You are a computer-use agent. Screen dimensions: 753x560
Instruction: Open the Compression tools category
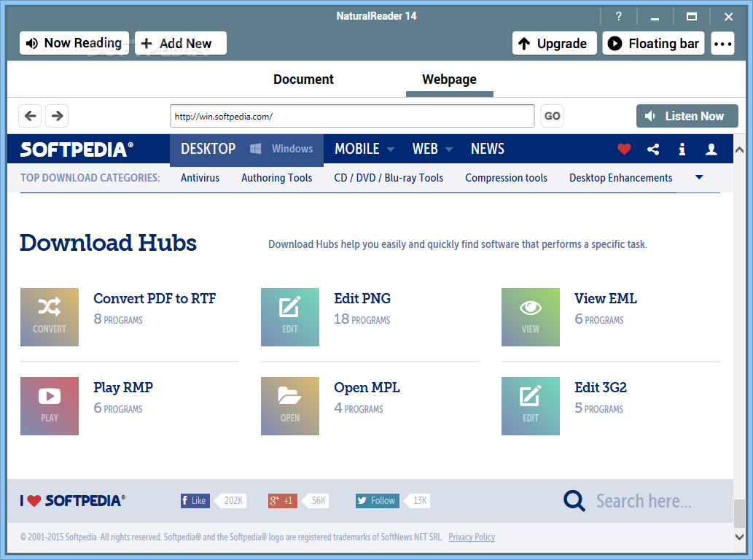506,178
